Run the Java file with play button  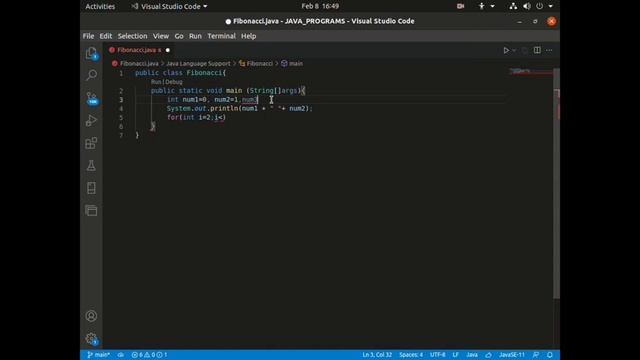pos(506,50)
